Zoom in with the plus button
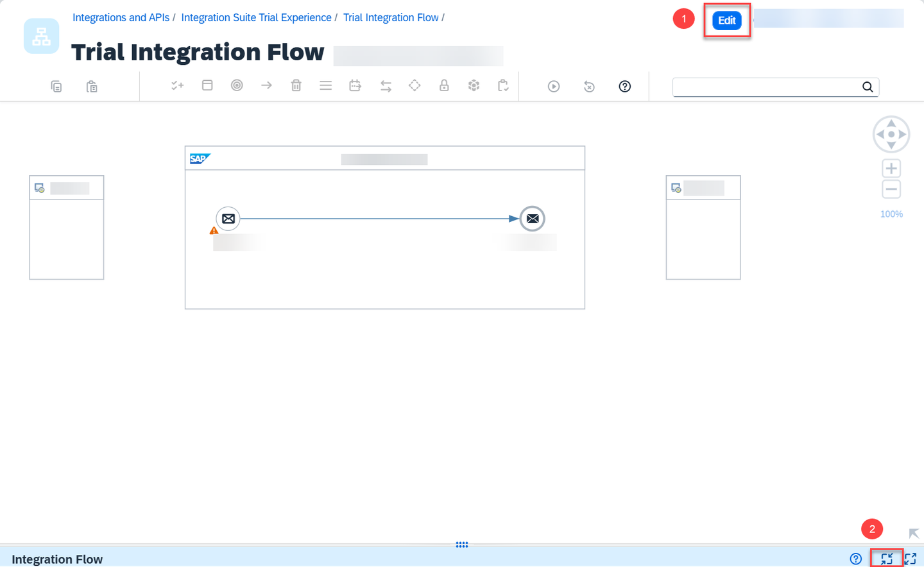This screenshot has width=924, height=567. pyautogui.click(x=891, y=168)
